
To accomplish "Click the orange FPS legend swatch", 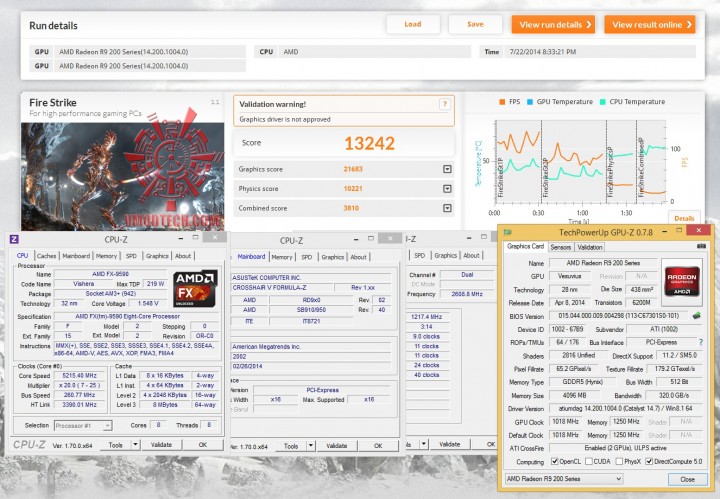I will click(502, 102).
